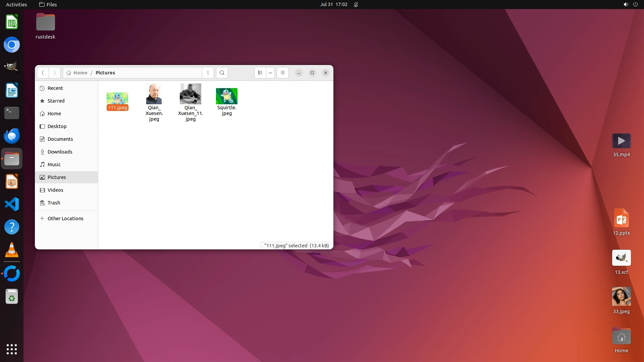This screenshot has width=644, height=362.
Task: Click the volume icon in top bar
Action: point(626,4)
